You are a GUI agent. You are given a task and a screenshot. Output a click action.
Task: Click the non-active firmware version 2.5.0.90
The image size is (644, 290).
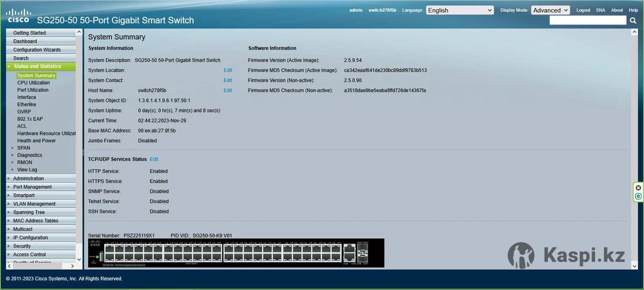point(353,81)
